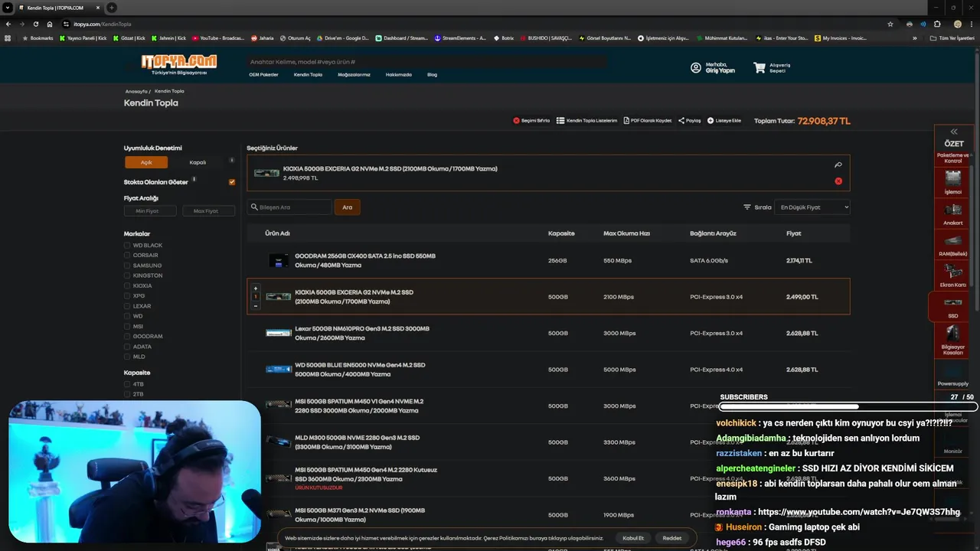
Task: Bookmark this page with the star icon
Action: [x=890, y=24]
